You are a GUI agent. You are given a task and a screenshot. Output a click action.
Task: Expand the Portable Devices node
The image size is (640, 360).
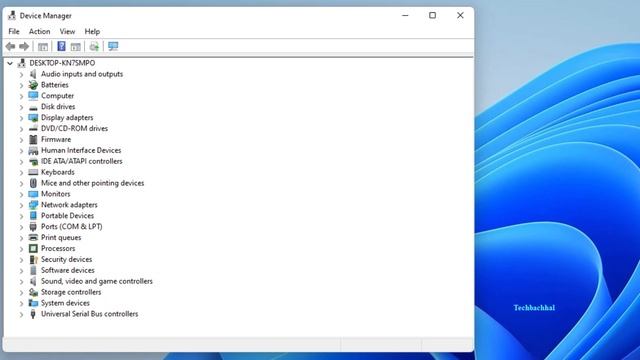point(21,216)
